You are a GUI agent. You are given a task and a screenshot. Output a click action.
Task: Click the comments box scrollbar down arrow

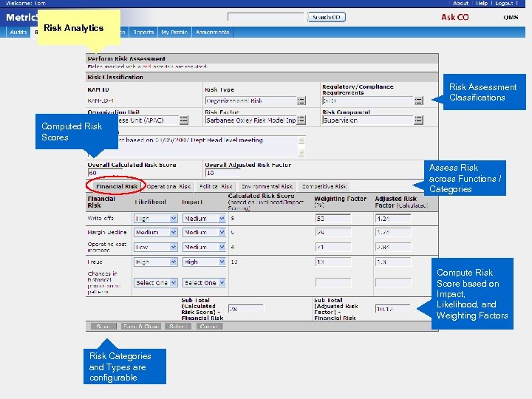click(301, 153)
